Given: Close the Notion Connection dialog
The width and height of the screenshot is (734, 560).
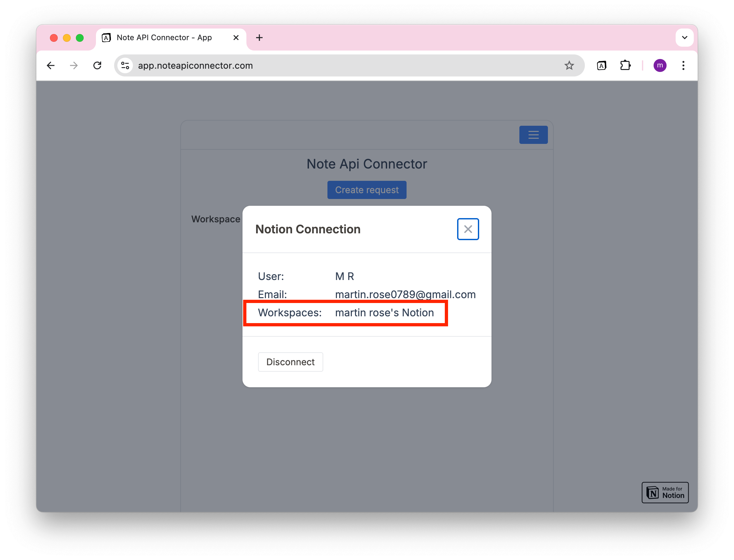Looking at the screenshot, I should (468, 229).
